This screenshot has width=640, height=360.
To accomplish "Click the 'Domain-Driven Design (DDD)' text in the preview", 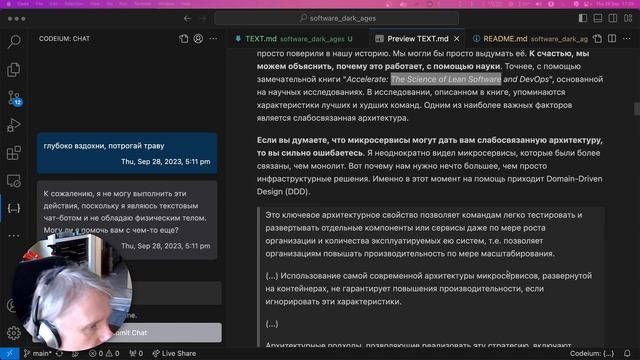I will pyautogui.click(x=429, y=185).
